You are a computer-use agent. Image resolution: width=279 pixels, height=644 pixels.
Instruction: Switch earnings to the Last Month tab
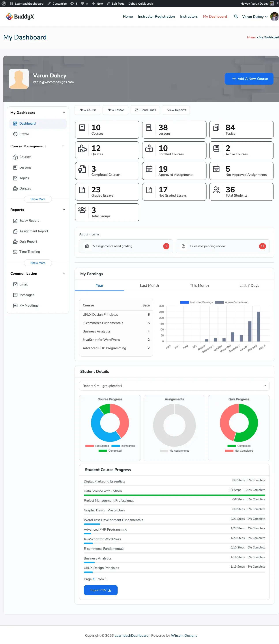pos(149,285)
